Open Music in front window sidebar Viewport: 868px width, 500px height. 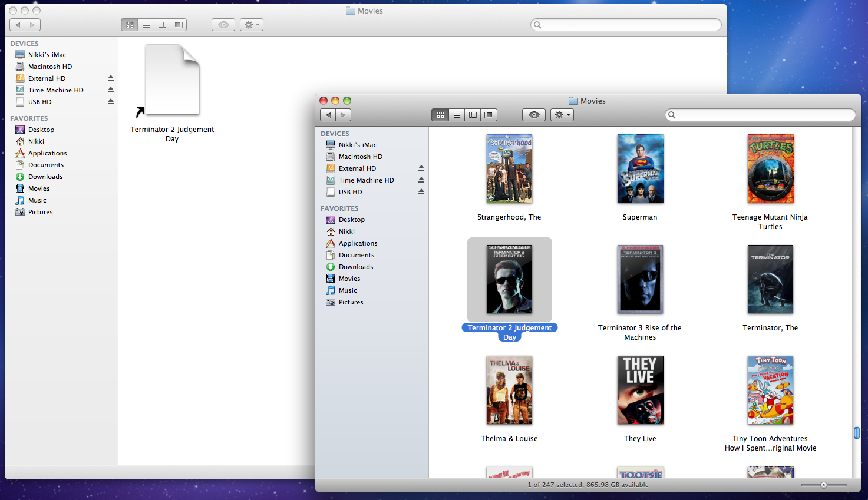click(348, 290)
